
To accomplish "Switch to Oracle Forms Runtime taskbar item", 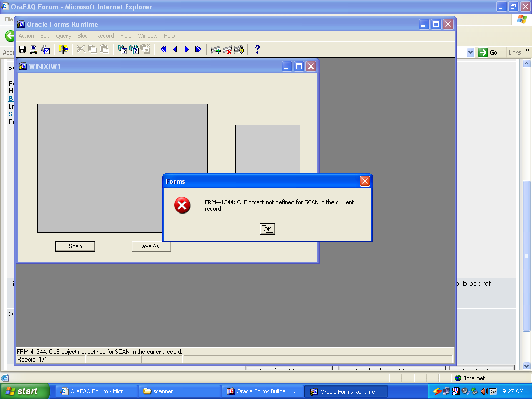I will point(345,392).
